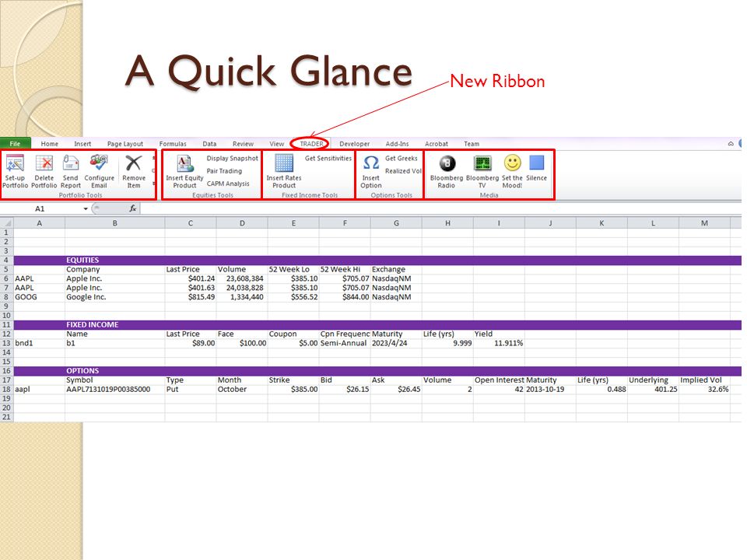Expand the Name Box dropdown arrow
The height and width of the screenshot is (560, 747).
pyautogui.click(x=86, y=208)
